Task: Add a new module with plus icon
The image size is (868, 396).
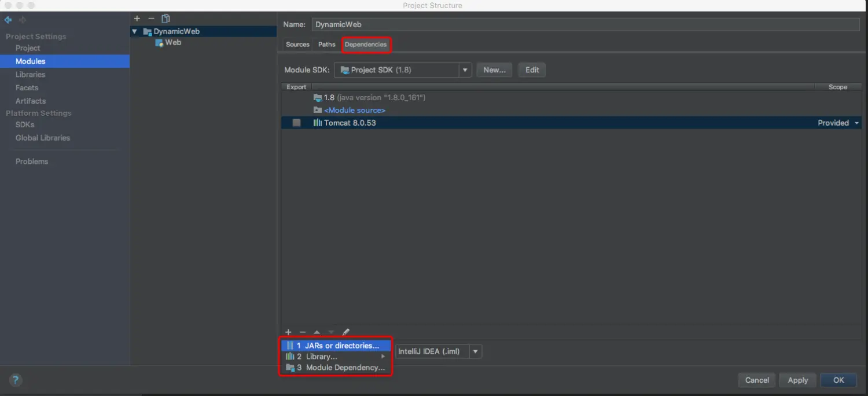Action: coord(137,19)
